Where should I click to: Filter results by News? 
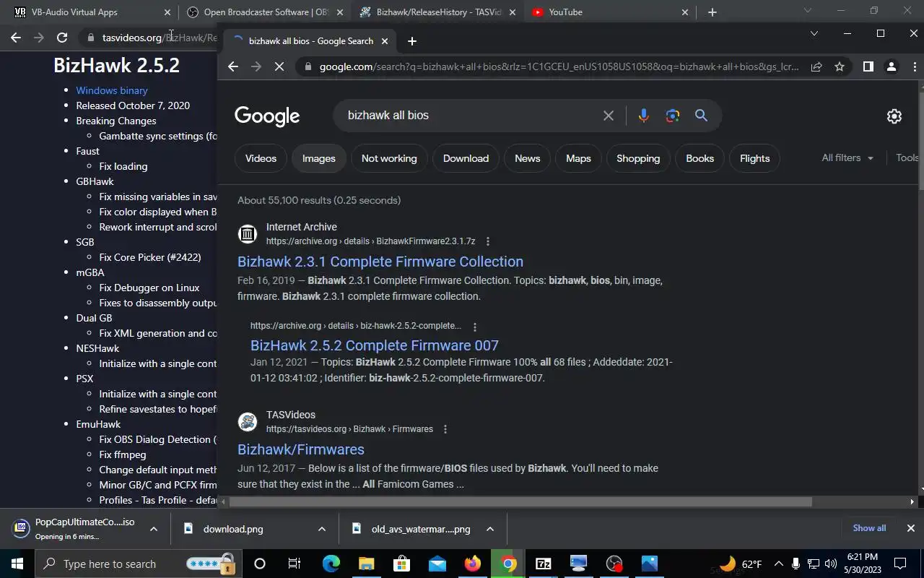pyautogui.click(x=527, y=158)
